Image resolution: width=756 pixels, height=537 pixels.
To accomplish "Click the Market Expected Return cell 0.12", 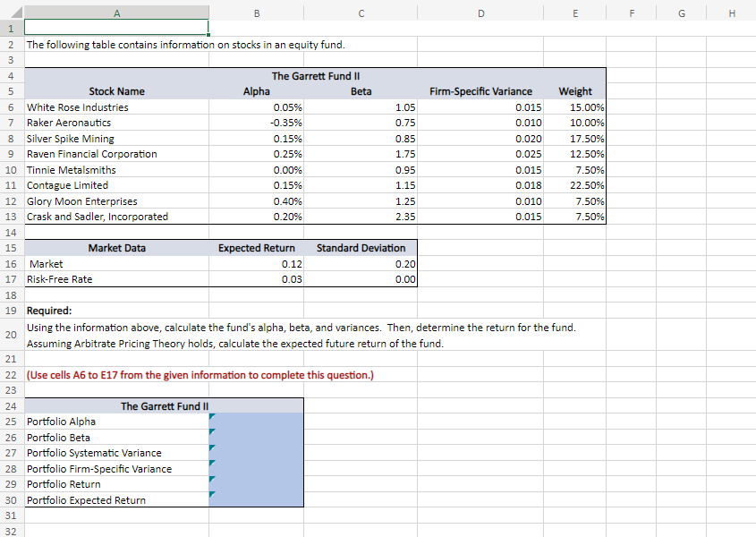I will [256, 263].
